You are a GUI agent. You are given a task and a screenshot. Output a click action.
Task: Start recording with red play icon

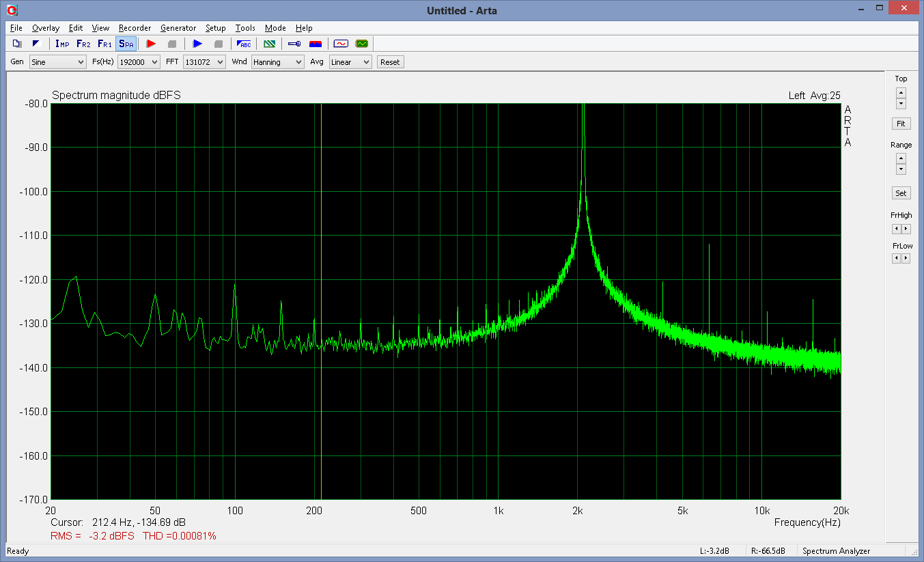[x=151, y=44]
